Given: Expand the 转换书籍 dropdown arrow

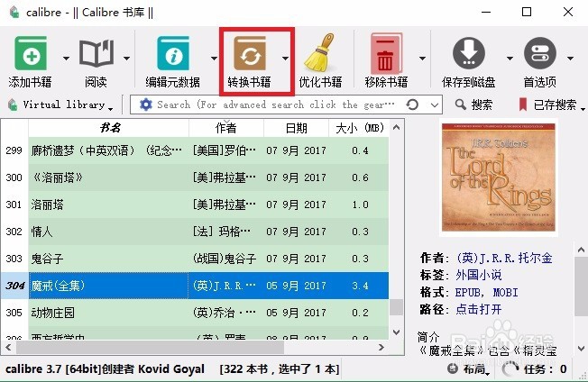Looking at the screenshot, I should point(285,58).
